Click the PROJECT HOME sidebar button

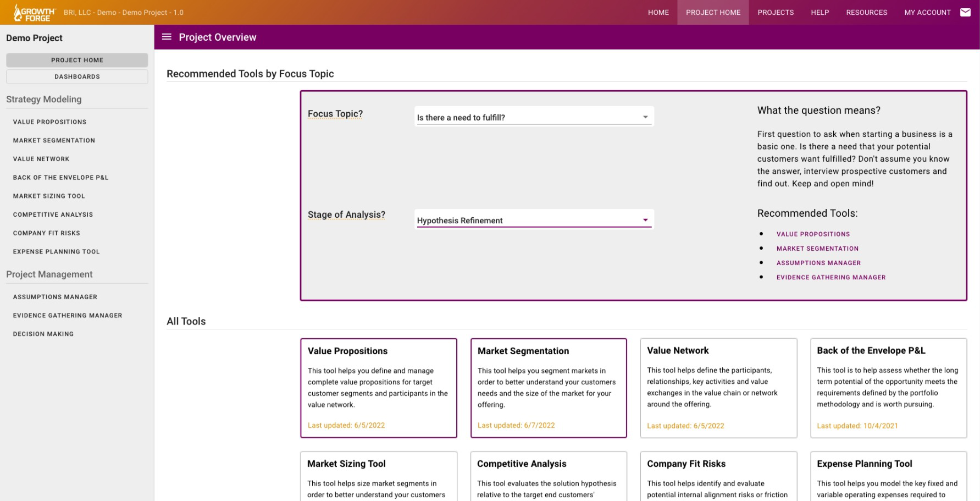tap(77, 60)
